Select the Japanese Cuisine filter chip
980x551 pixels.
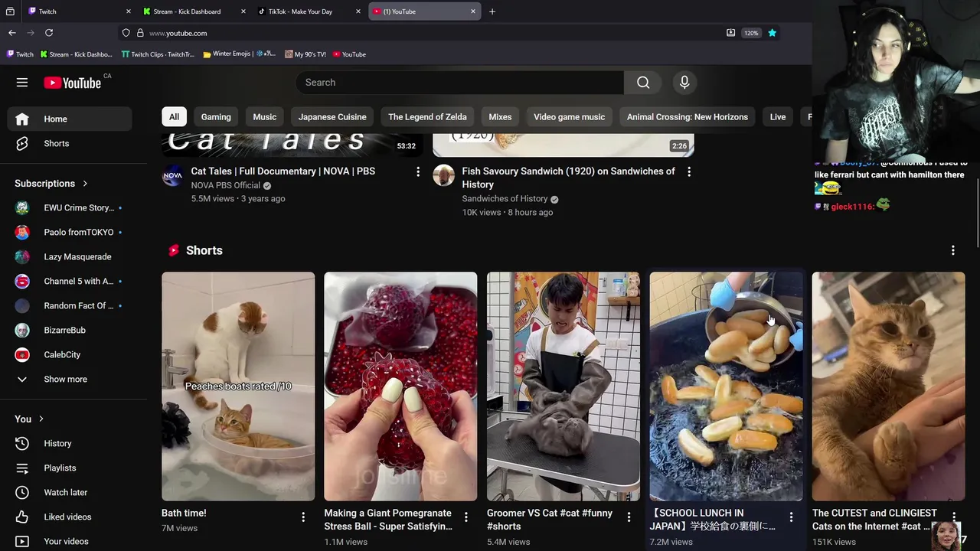pyautogui.click(x=332, y=117)
